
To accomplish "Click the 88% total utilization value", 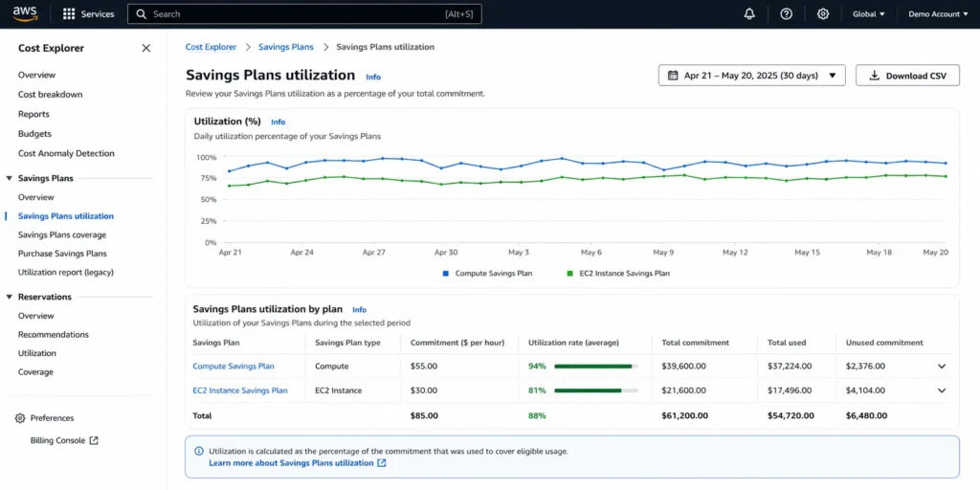I will pyautogui.click(x=538, y=415).
